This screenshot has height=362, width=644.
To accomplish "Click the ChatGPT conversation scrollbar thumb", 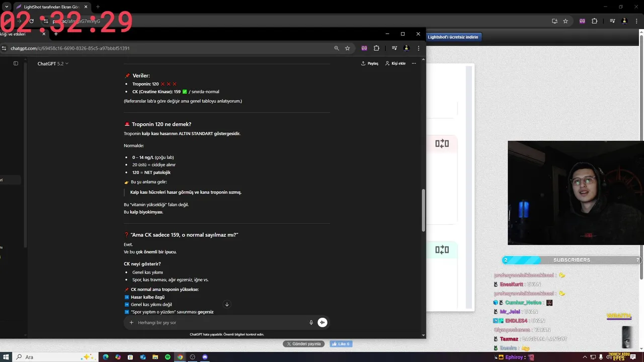I will tap(423, 210).
